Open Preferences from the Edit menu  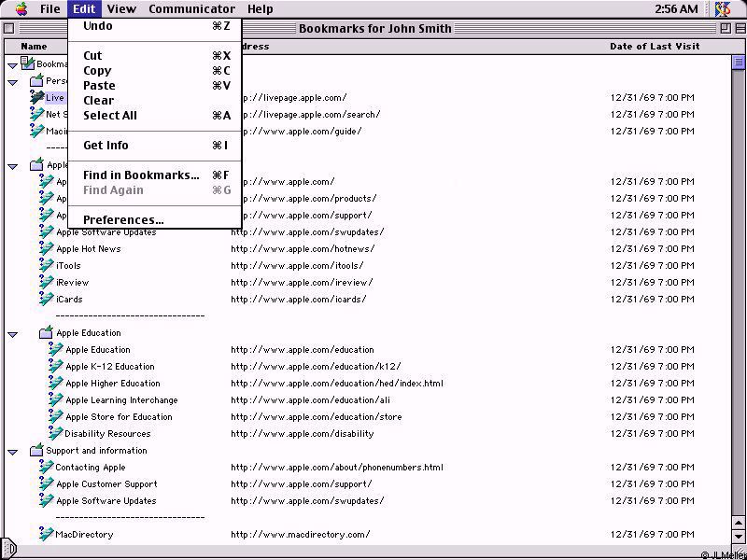coord(123,220)
